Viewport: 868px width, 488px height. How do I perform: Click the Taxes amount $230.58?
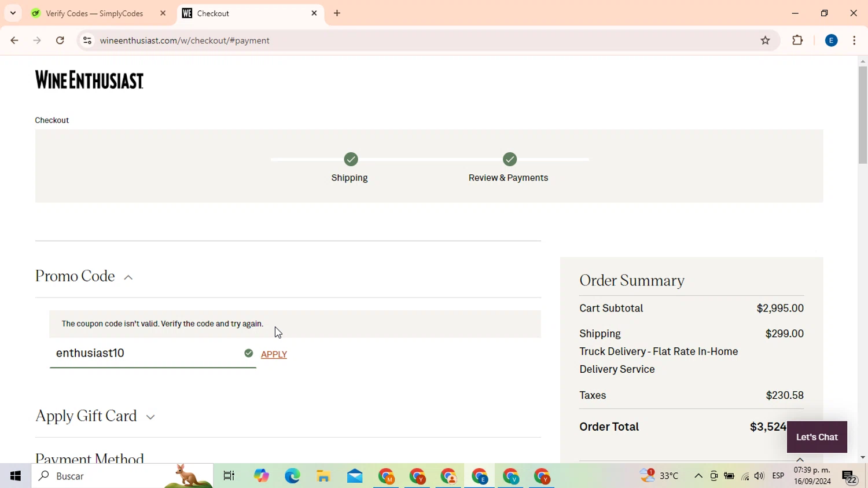(785, 395)
